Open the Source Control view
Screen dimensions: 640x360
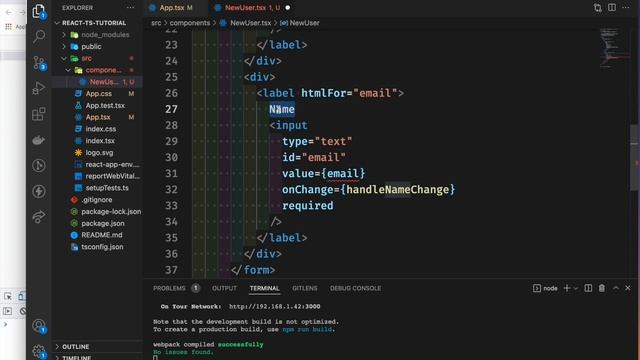(x=39, y=63)
